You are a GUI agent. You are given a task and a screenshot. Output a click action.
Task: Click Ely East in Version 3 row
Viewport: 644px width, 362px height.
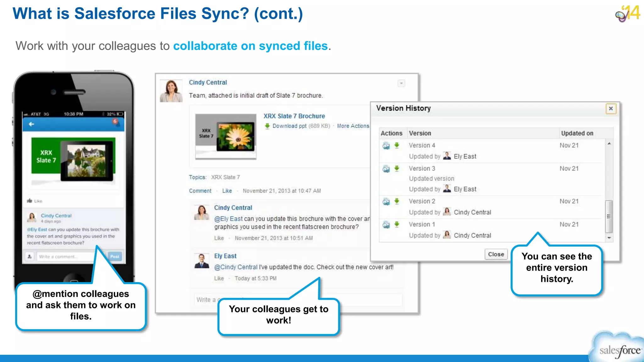coord(465,189)
